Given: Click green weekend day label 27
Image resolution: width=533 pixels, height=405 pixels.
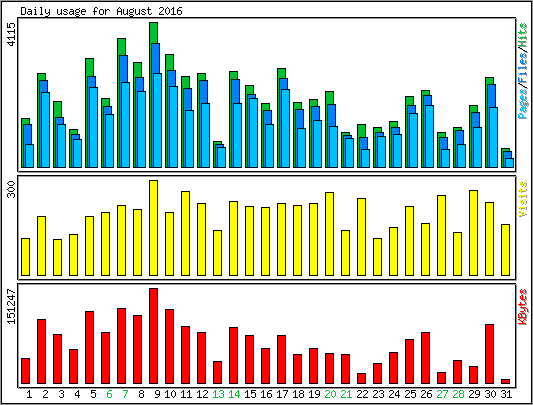Looking at the screenshot, I should pos(442,394).
